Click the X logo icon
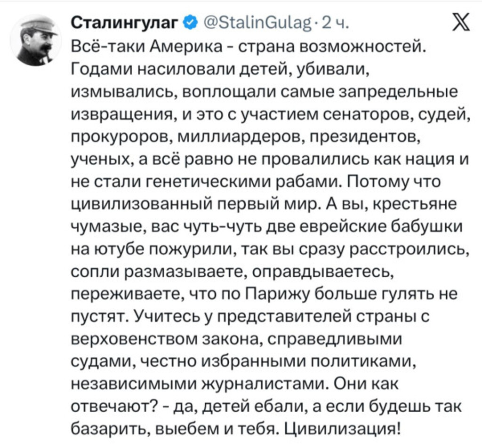Viewport: 482px width, 448px height. click(x=460, y=23)
